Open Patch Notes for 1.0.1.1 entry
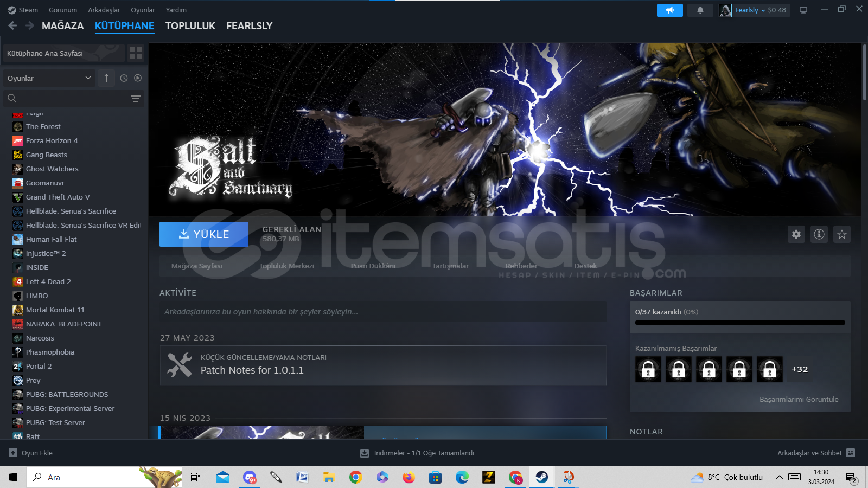The height and width of the screenshot is (488, 868). pyautogui.click(x=383, y=365)
